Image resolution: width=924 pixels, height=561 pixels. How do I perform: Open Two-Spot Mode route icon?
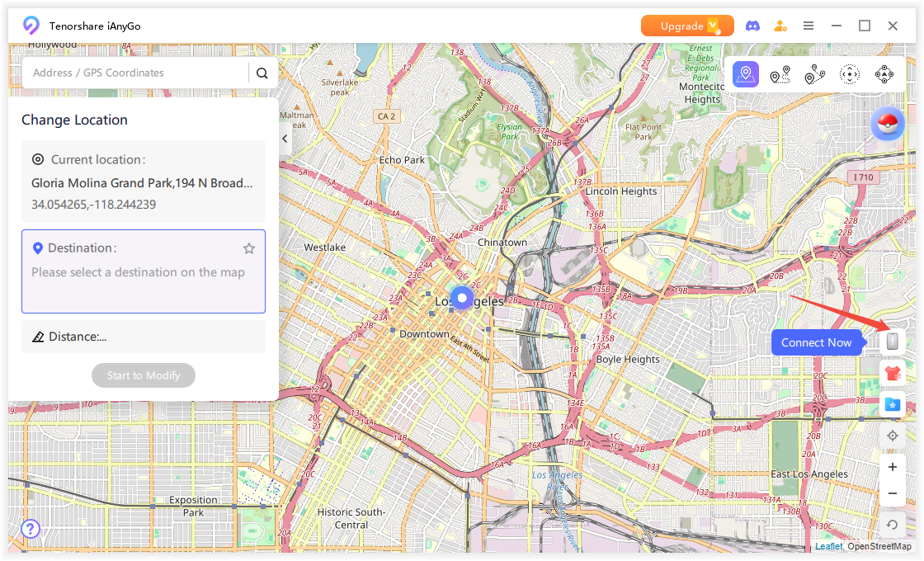click(x=780, y=74)
